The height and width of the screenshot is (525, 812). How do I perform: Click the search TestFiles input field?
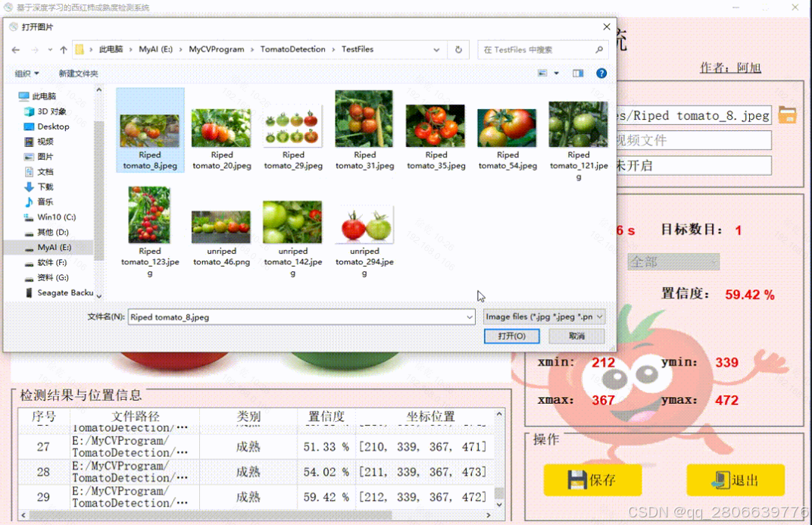(542, 50)
